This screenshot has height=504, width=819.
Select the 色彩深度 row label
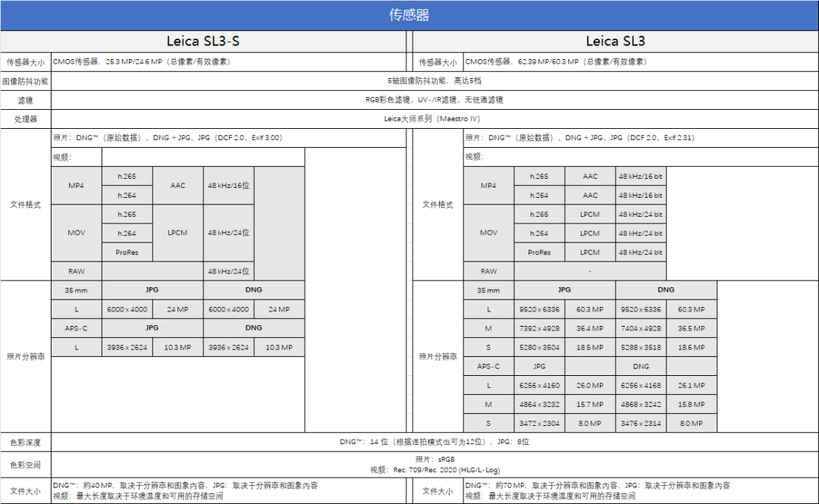[25, 443]
